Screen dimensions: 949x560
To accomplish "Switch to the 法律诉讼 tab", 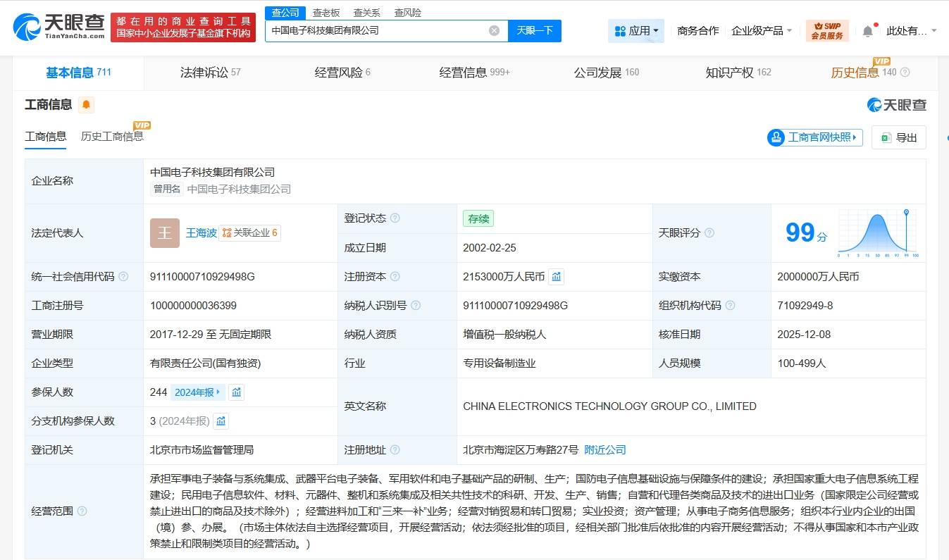I will pos(210,73).
